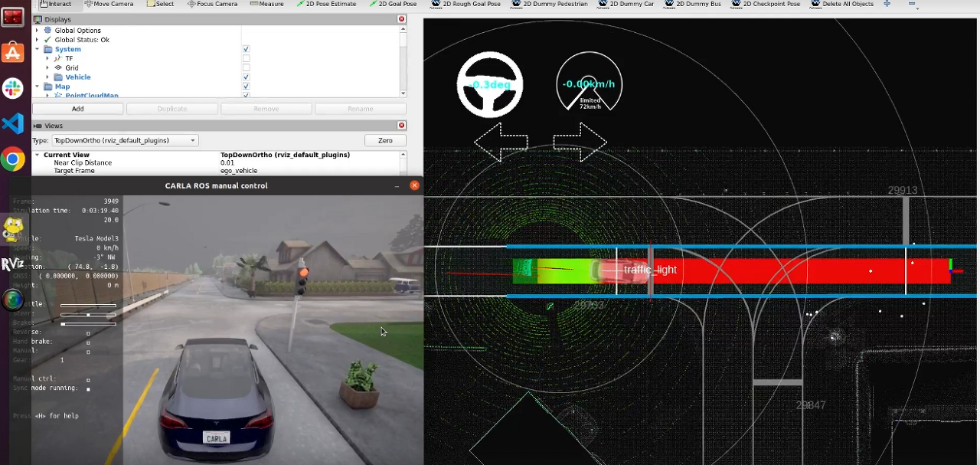Select the 2D Goal Pose tool
The image size is (980, 465).
392,4
